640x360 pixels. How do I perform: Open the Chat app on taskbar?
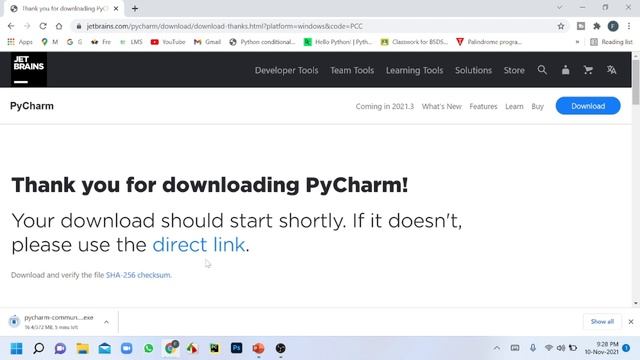click(x=60, y=348)
